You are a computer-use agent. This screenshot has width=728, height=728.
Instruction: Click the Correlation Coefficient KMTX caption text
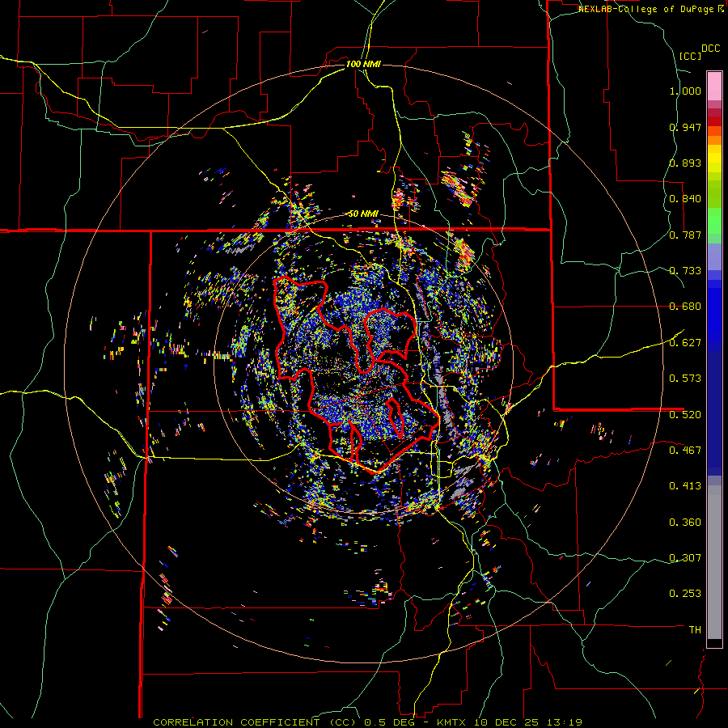pyautogui.click(x=368, y=722)
